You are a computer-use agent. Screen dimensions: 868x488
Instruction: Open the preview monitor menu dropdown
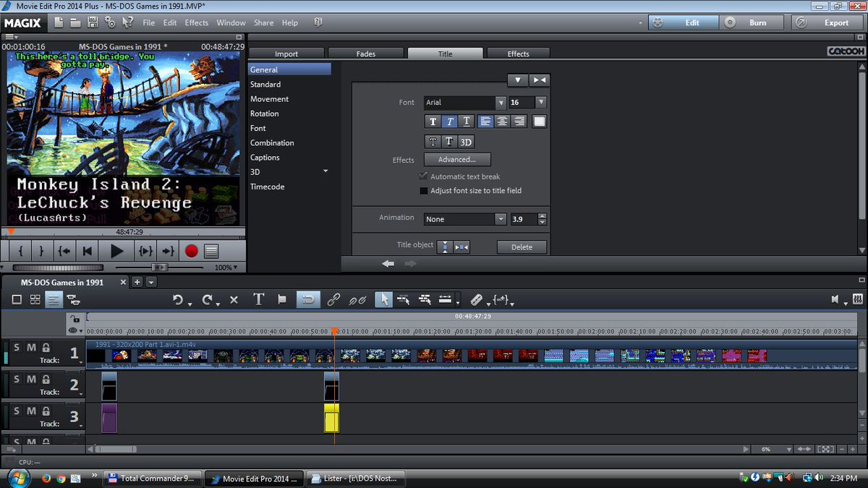tap(11, 37)
